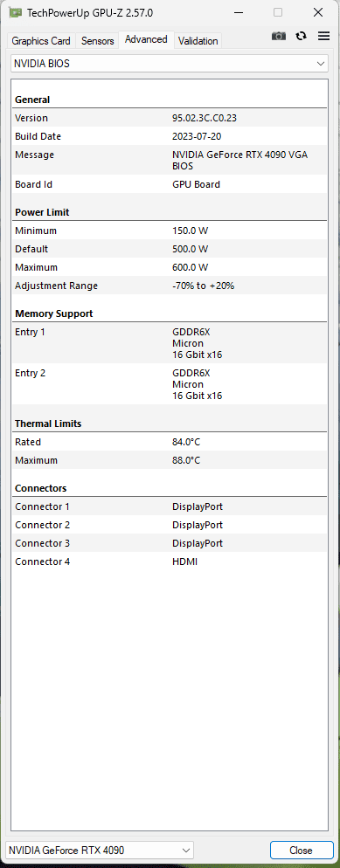The width and height of the screenshot is (340, 868).
Task: Select the Maximum thermal limit row
Action: tap(170, 460)
